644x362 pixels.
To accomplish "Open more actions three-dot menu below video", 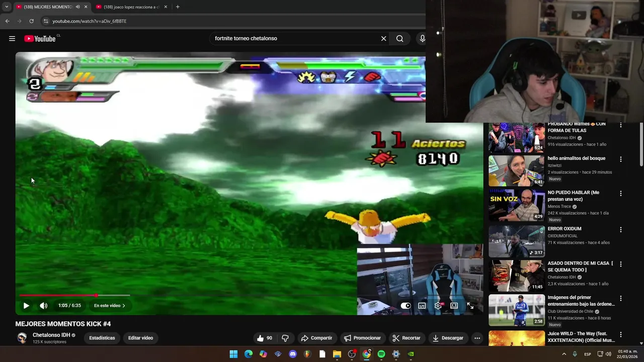I will 477,338.
